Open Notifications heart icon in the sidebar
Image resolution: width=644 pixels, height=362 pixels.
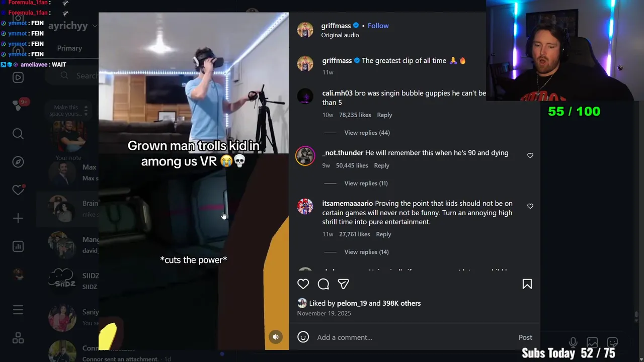[x=18, y=190]
